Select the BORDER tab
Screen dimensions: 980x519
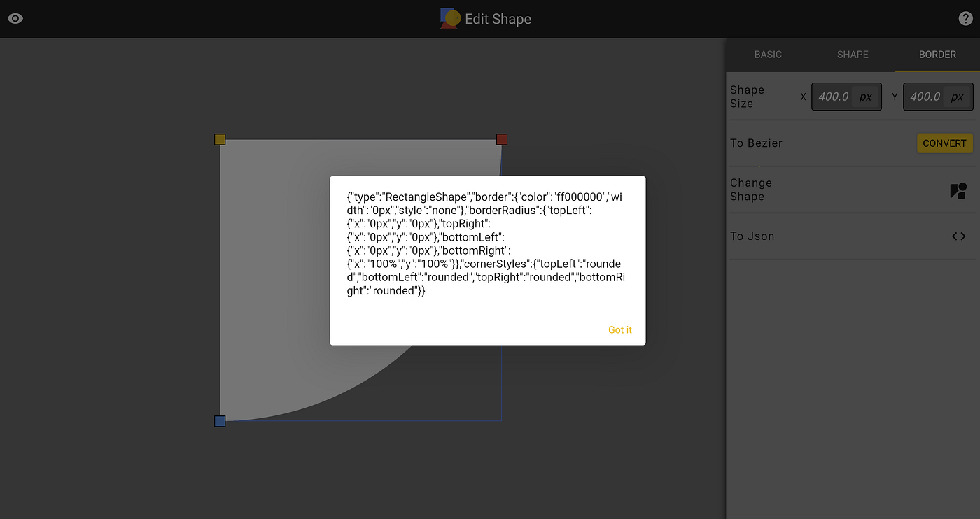[x=937, y=55]
